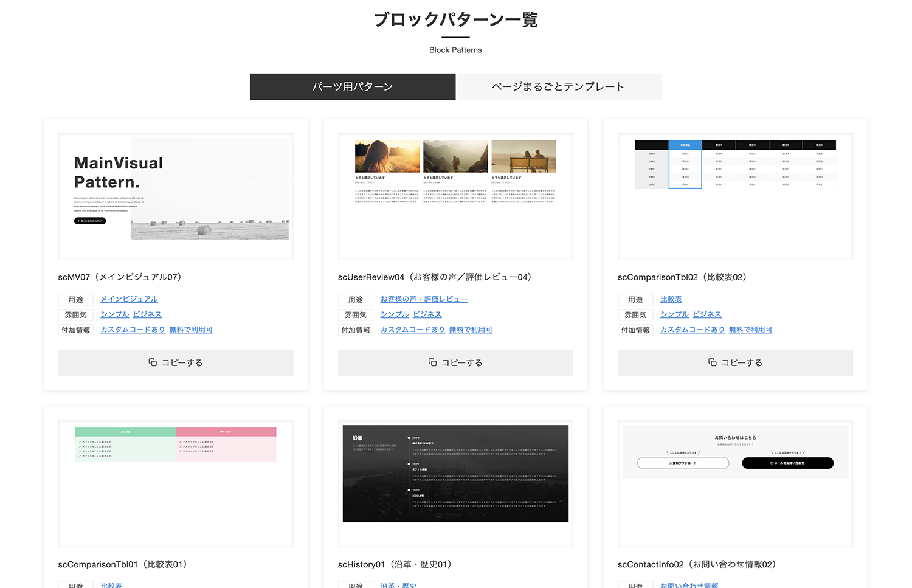
Task: Click the red X icon in デメリット column
Action: 181,441
